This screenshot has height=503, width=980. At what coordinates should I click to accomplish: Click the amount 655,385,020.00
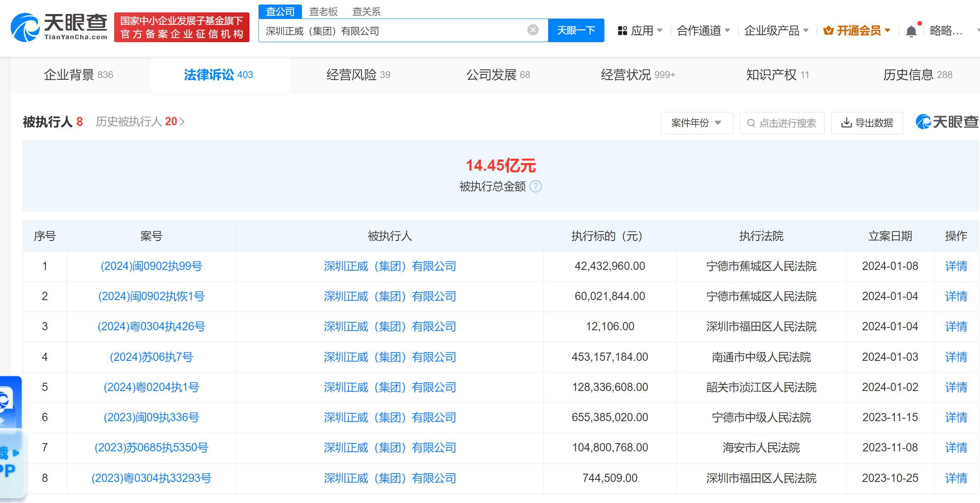point(610,417)
